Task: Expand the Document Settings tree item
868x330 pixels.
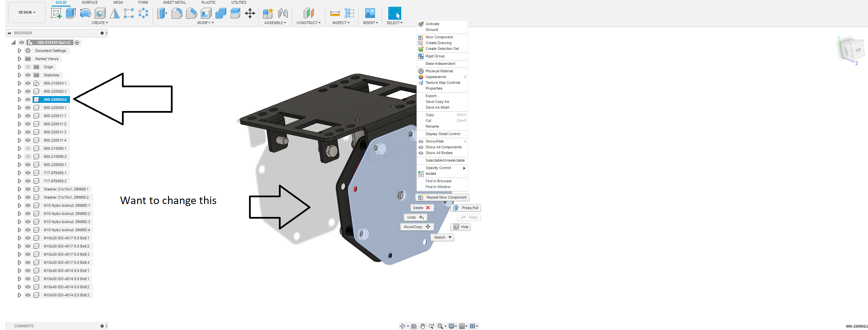Action: pos(19,50)
